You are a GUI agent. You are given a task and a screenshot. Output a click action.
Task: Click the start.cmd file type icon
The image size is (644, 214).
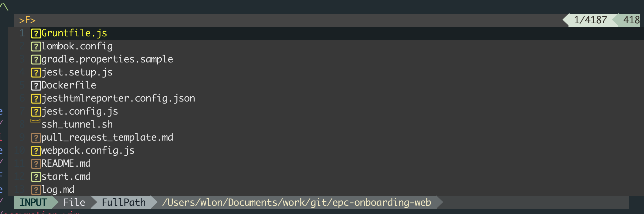pos(35,177)
